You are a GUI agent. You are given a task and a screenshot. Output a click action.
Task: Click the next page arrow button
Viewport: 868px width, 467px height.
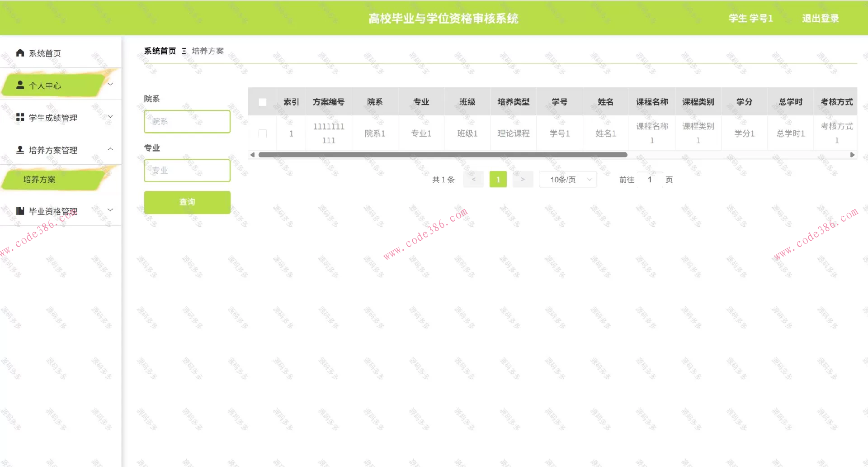pyautogui.click(x=523, y=179)
